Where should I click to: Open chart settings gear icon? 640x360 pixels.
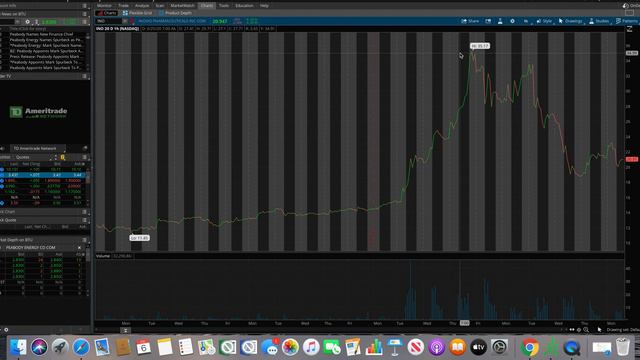tap(512, 21)
